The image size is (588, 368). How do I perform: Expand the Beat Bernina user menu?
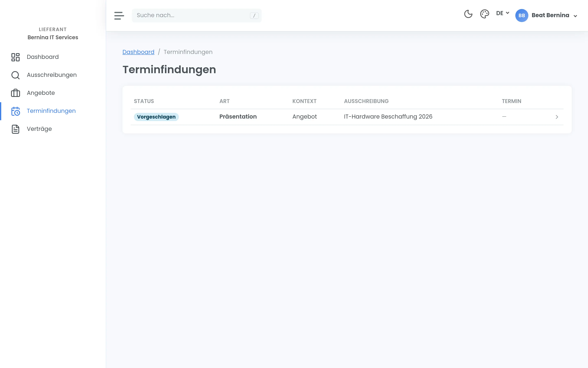coord(575,16)
